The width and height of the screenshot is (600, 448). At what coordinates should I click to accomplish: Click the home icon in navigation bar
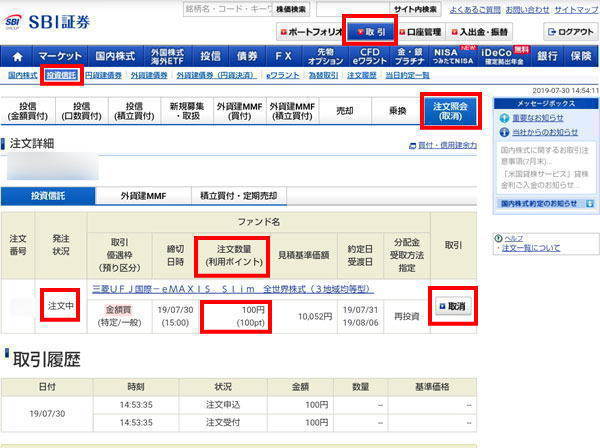point(16,57)
